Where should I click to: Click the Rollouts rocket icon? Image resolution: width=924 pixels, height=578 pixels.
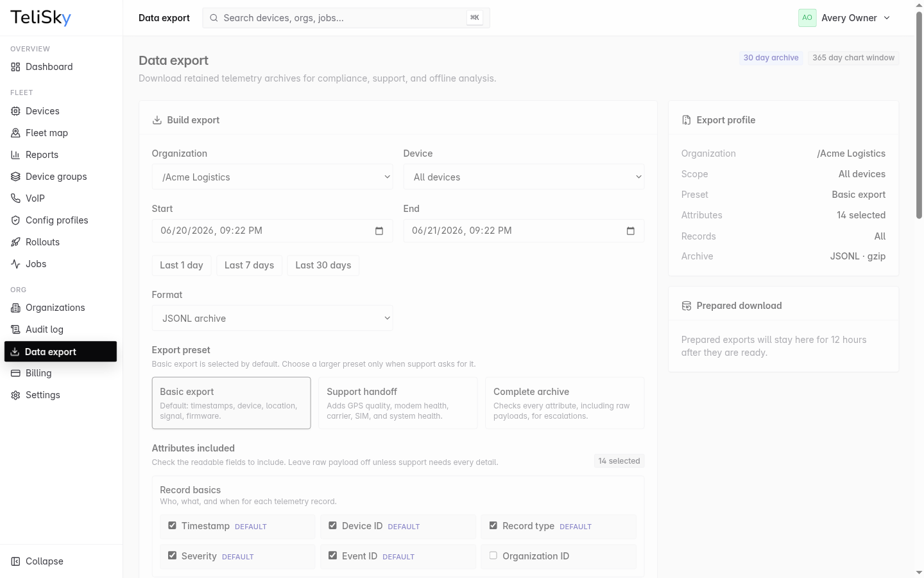tap(15, 242)
